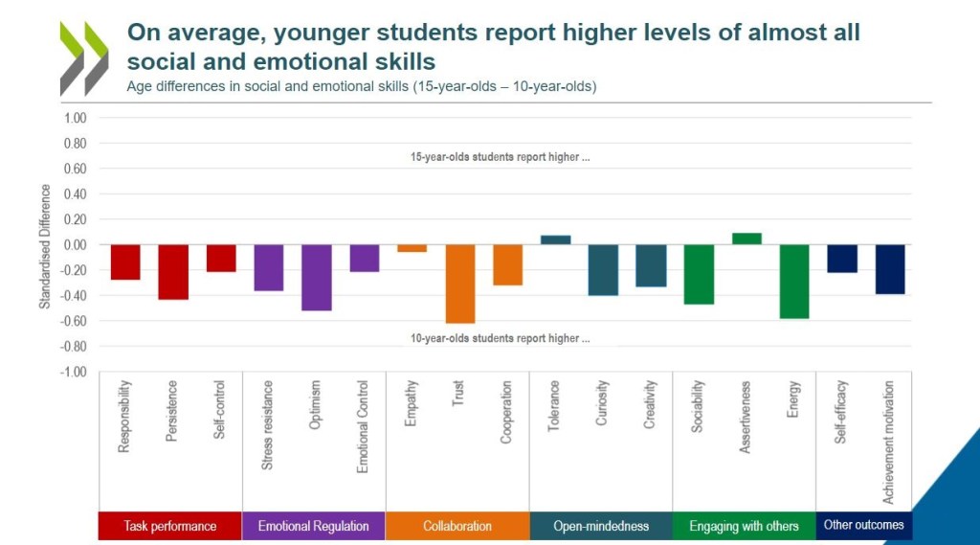
Task: Choose the teal Open-mindedness category block
Action: [601, 526]
